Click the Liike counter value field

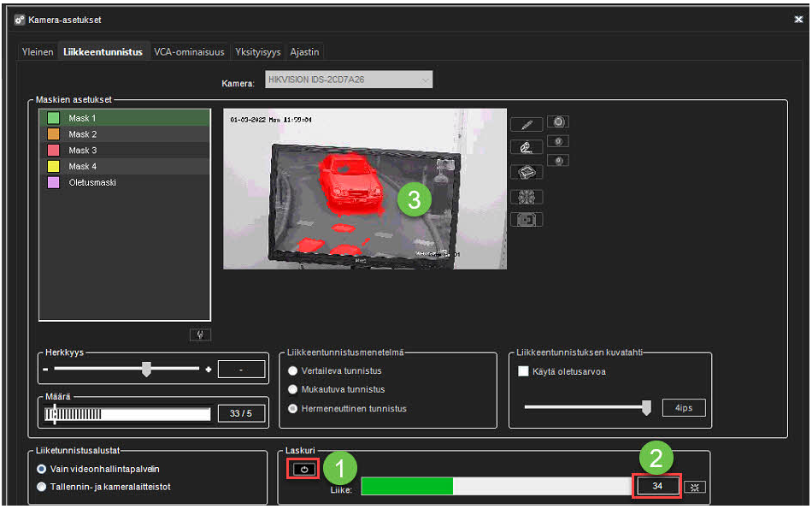click(656, 487)
